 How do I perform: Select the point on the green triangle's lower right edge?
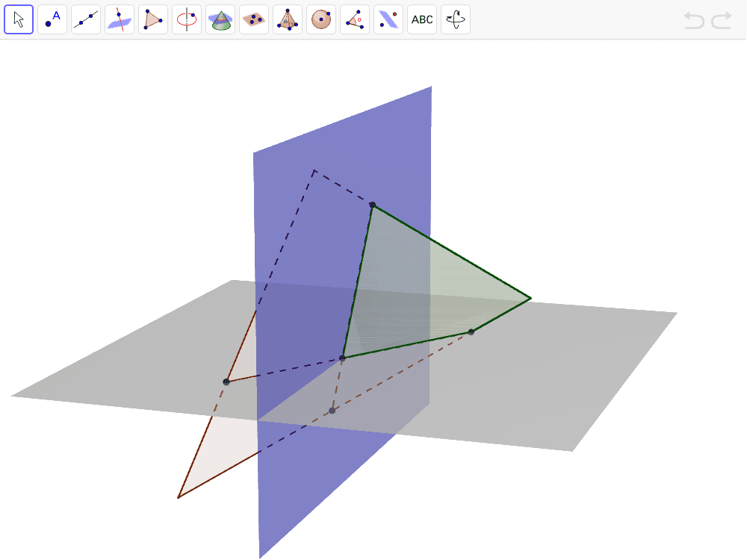pos(471,332)
